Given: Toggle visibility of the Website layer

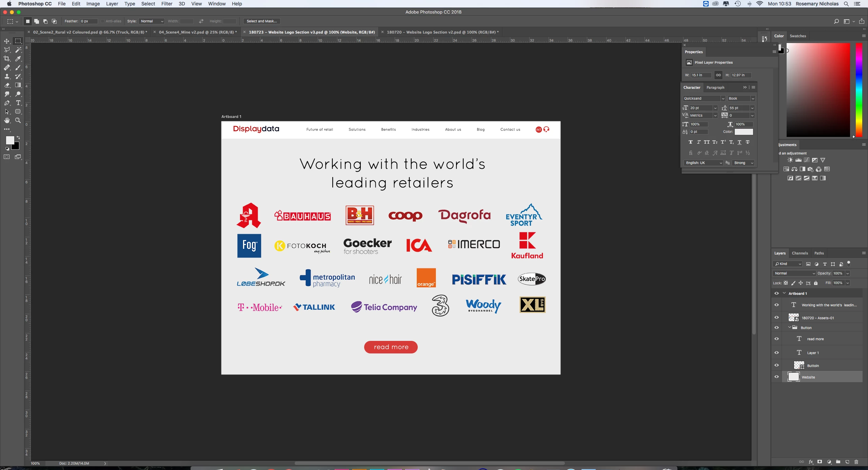Looking at the screenshot, I should [x=776, y=377].
